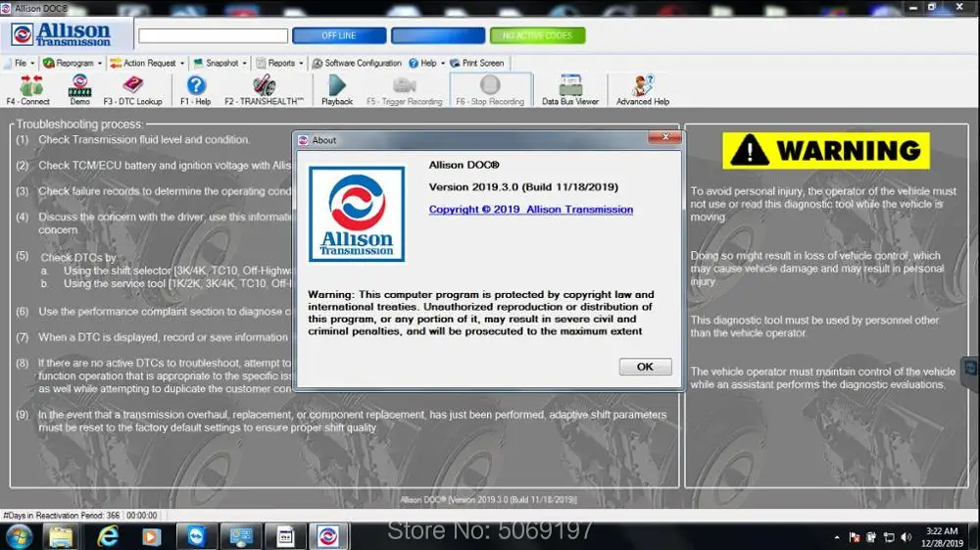Image resolution: width=980 pixels, height=550 pixels.
Task: Open File Explorer from taskbar
Action: (x=61, y=536)
